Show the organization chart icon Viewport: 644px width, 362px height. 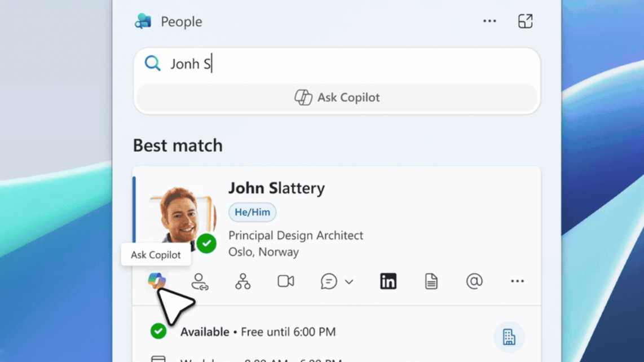tap(243, 281)
